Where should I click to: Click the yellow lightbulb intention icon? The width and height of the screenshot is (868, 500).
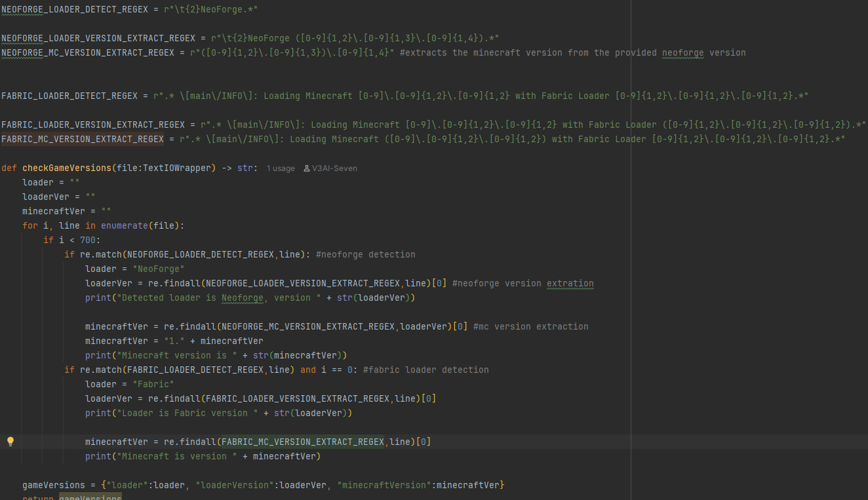tap(10, 442)
